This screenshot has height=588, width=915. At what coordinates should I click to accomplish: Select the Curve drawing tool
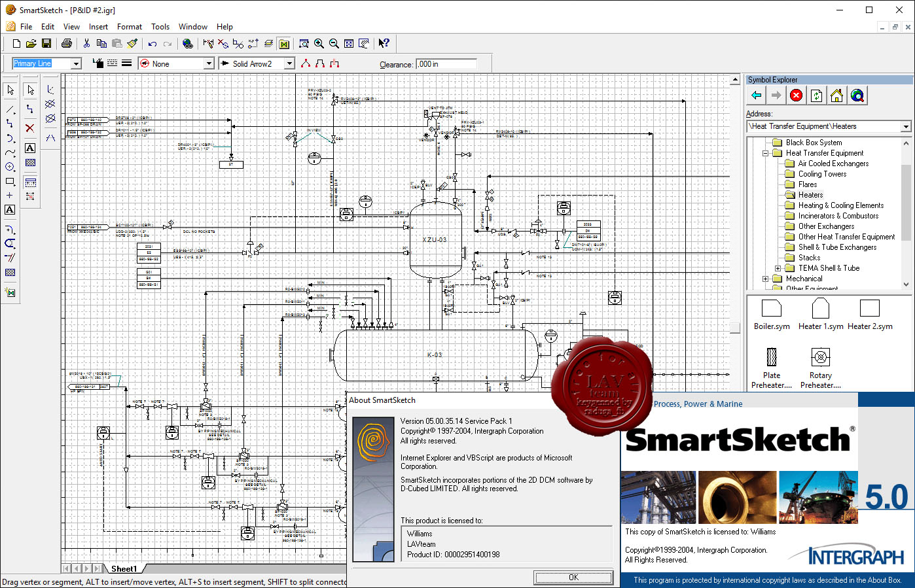click(x=10, y=152)
